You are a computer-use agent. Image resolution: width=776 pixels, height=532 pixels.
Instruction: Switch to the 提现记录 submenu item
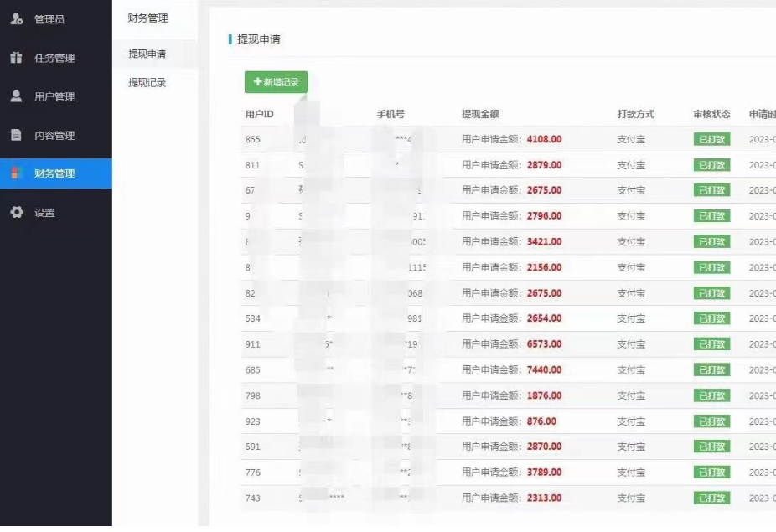[147, 82]
